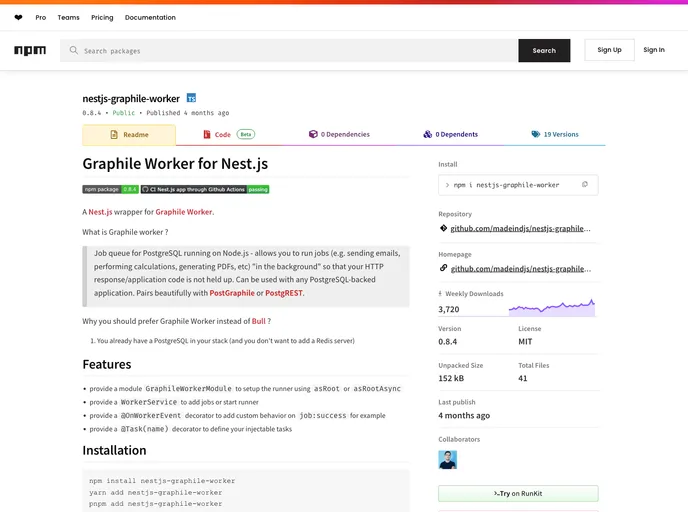Click the TypeScript declarations badge icon

tap(191, 98)
